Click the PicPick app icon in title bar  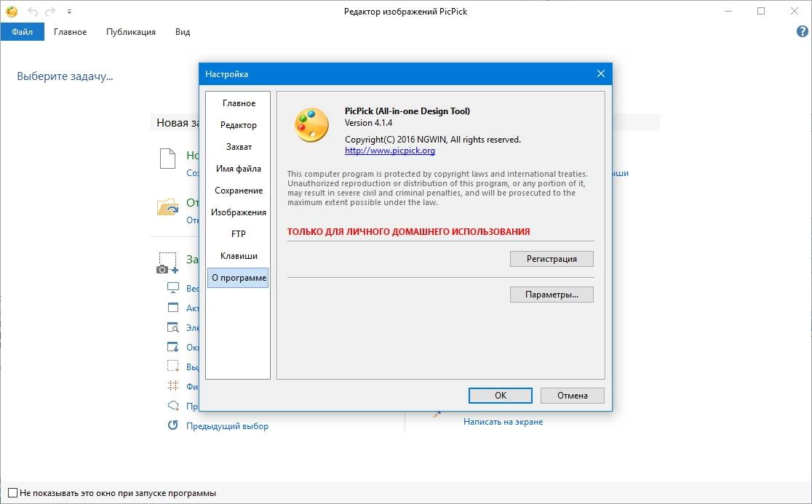point(12,11)
